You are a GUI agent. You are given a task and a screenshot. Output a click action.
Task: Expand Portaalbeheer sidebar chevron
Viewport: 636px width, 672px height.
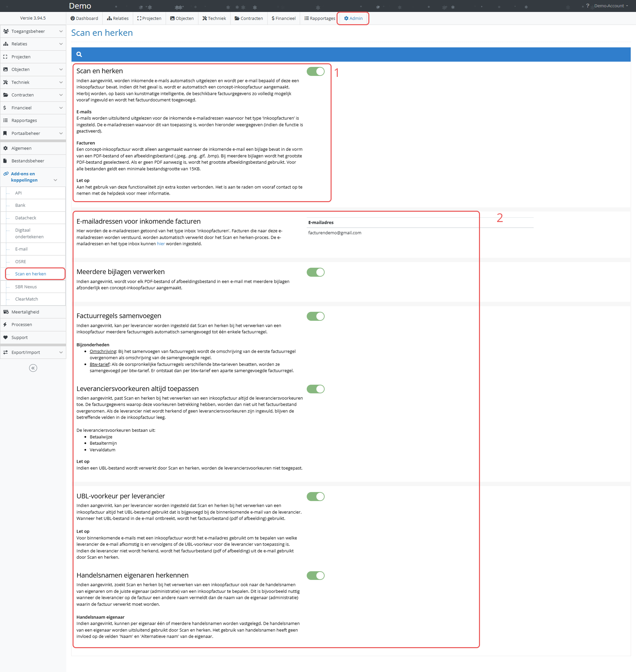[61, 133]
